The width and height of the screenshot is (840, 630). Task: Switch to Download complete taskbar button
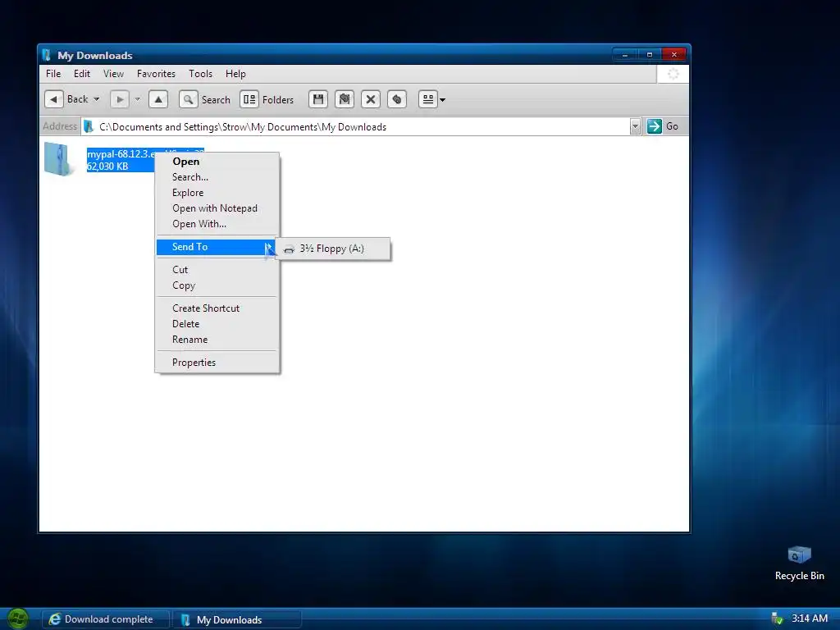click(x=106, y=619)
